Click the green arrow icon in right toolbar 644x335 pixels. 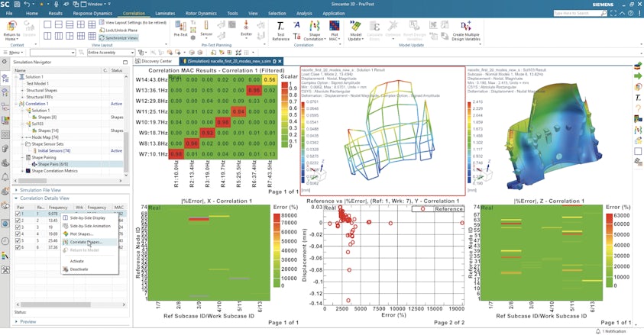(x=638, y=76)
